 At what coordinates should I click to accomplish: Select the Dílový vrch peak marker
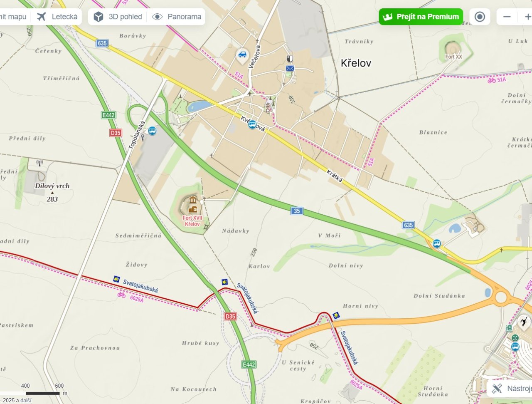(x=52, y=193)
